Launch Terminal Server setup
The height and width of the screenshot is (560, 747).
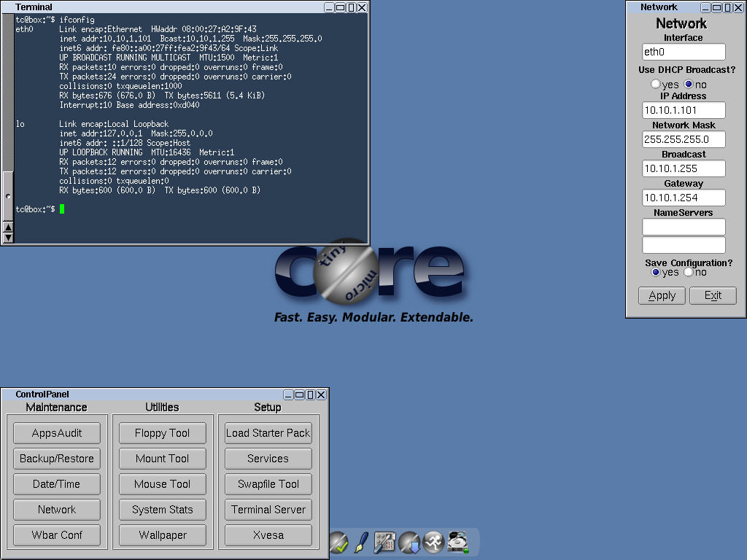[x=268, y=510]
